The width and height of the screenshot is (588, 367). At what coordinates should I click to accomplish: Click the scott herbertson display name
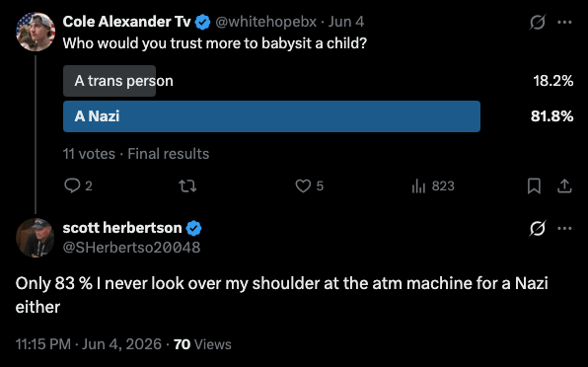[x=122, y=228]
